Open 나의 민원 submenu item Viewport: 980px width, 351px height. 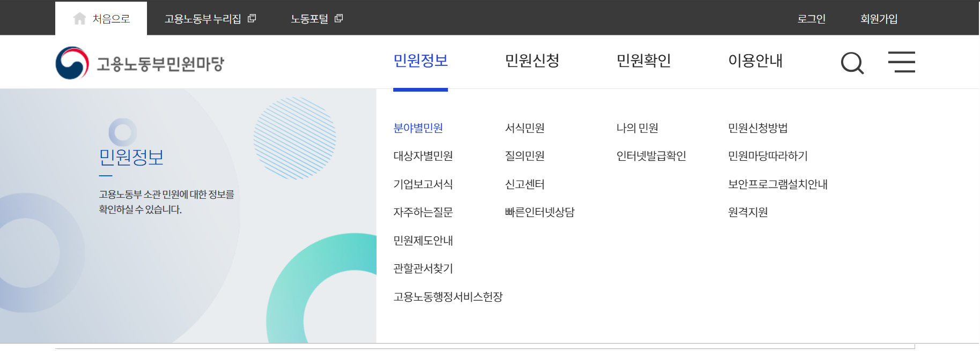click(637, 128)
